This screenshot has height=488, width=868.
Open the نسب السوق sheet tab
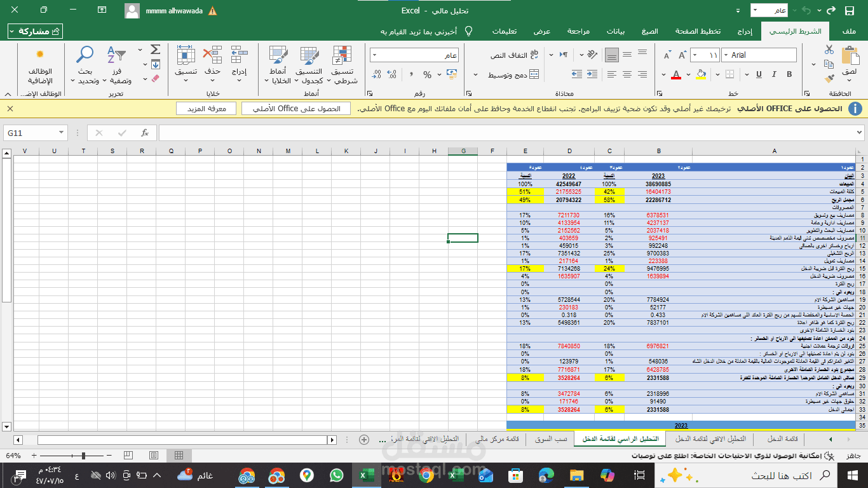pyautogui.click(x=552, y=439)
